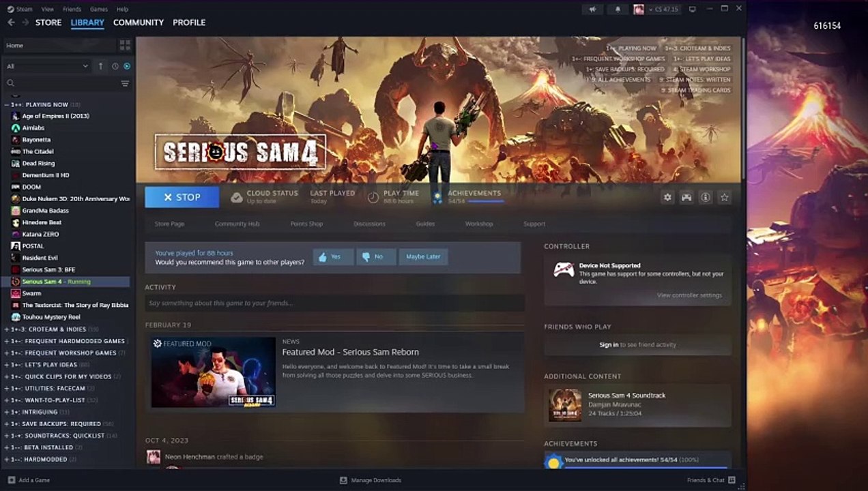Image resolution: width=868 pixels, height=491 pixels.
Task: Click the Add a Game plus icon
Action: pyautogui.click(x=11, y=480)
